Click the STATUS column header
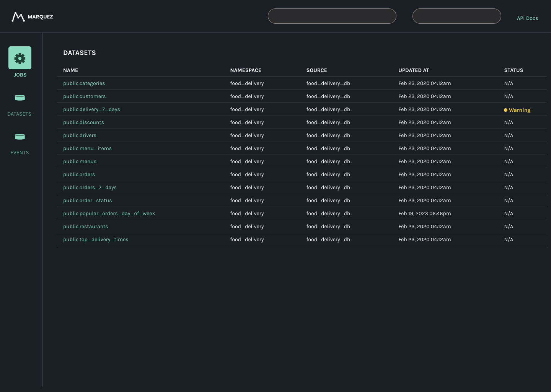 coord(514,70)
